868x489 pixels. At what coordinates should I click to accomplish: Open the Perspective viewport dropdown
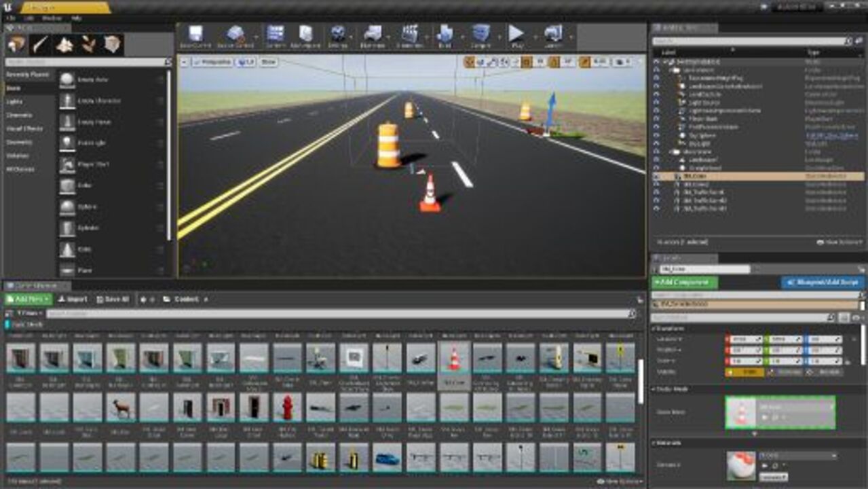pyautogui.click(x=211, y=62)
